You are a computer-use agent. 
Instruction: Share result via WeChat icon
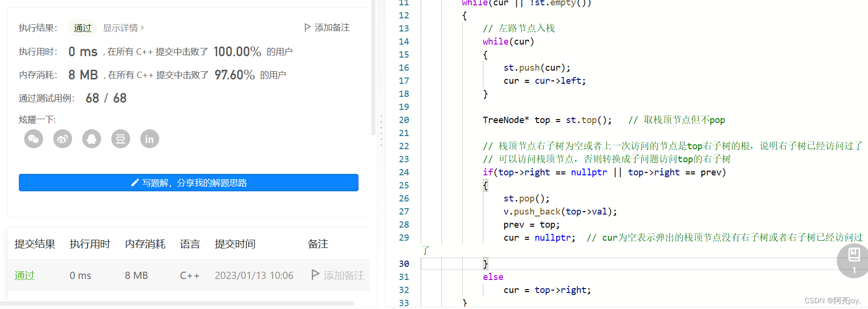click(33, 139)
